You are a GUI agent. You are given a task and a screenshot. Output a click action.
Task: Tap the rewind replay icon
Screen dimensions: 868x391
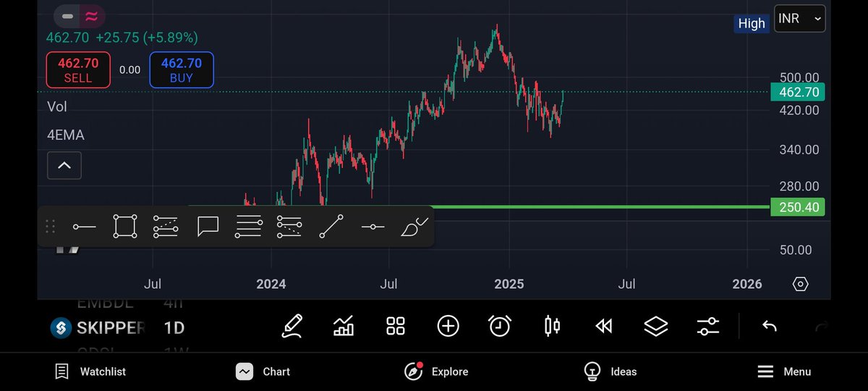604,327
